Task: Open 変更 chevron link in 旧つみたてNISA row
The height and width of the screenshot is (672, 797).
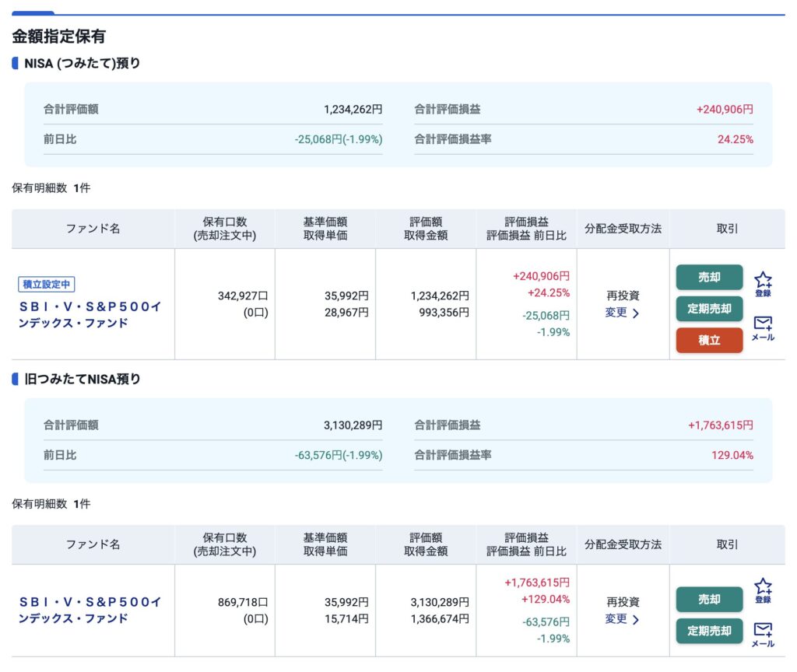Action: pyautogui.click(x=622, y=619)
